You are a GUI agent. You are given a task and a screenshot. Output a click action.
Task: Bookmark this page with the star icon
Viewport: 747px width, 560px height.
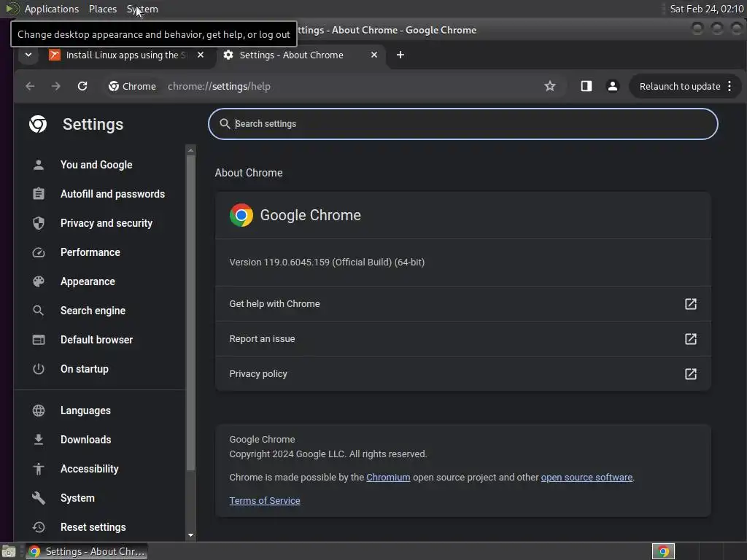point(550,86)
